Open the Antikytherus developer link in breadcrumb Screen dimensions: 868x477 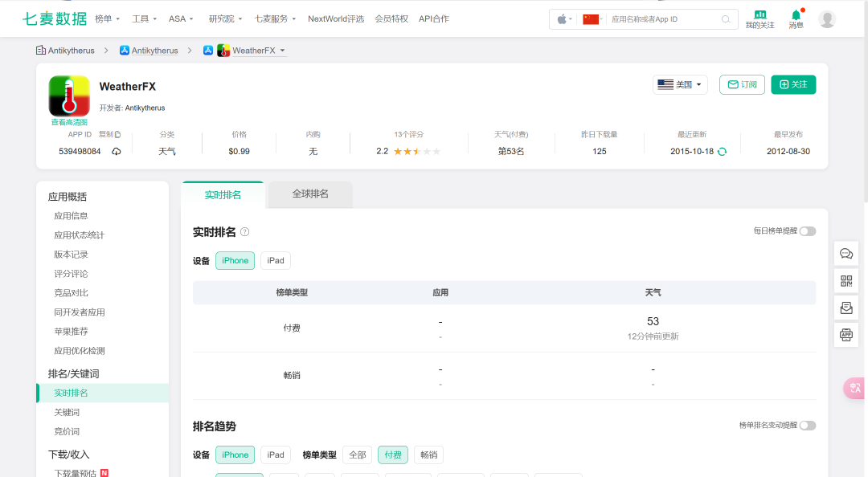pyautogui.click(x=154, y=51)
